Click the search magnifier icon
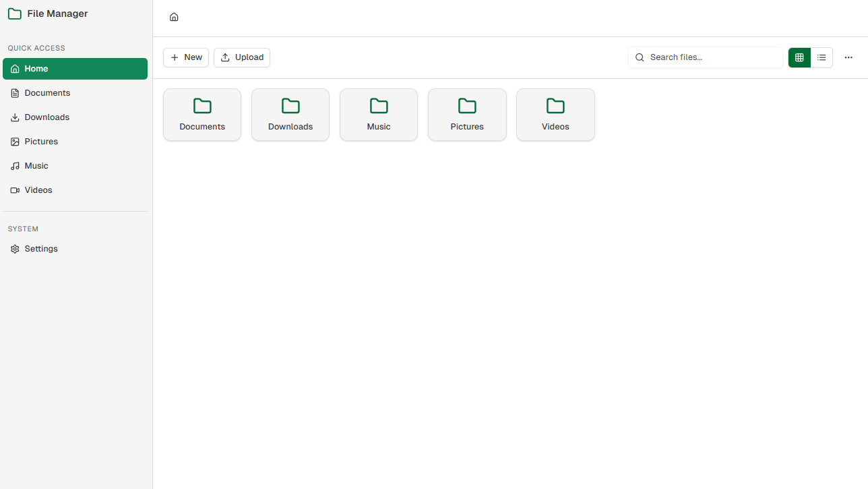 click(x=640, y=57)
